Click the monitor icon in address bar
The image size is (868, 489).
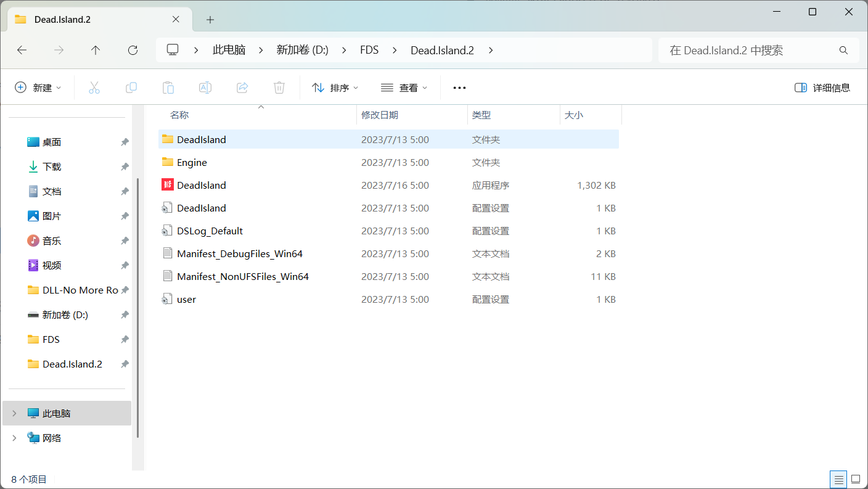click(173, 50)
